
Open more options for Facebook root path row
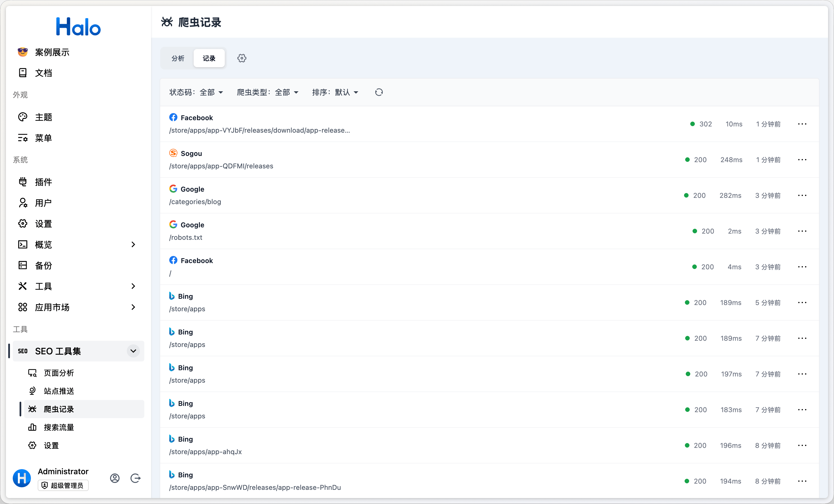point(802,267)
